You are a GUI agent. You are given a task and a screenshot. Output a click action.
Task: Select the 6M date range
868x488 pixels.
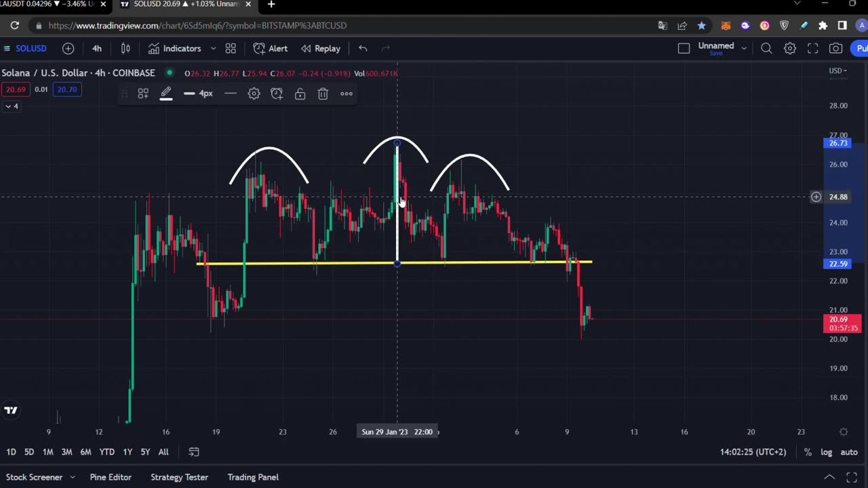point(85,452)
